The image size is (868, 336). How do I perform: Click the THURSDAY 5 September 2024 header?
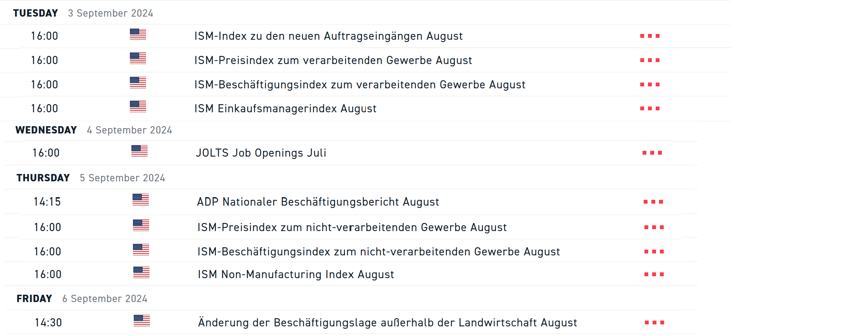91,178
